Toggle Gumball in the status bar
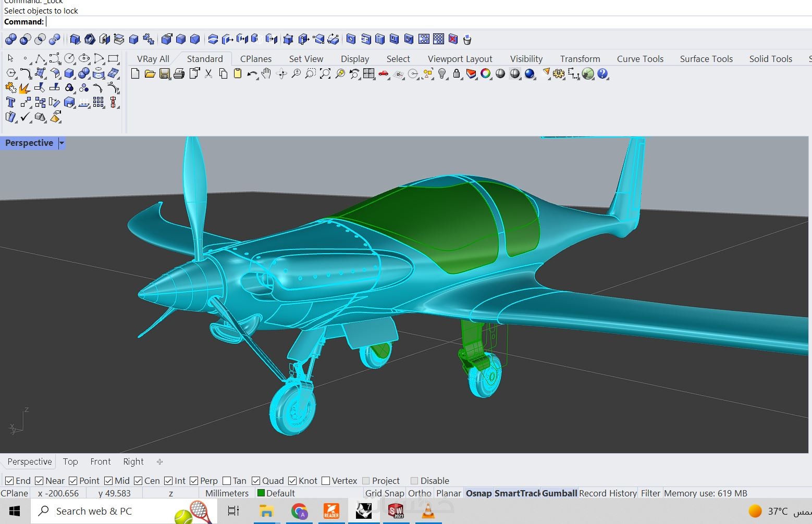812x524 pixels. pos(559,493)
